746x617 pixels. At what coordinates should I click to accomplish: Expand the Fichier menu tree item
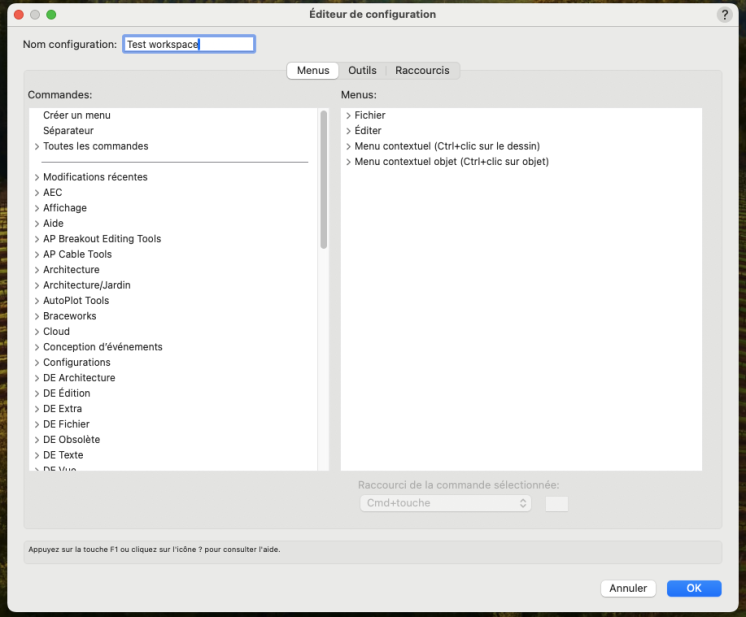[348, 116]
